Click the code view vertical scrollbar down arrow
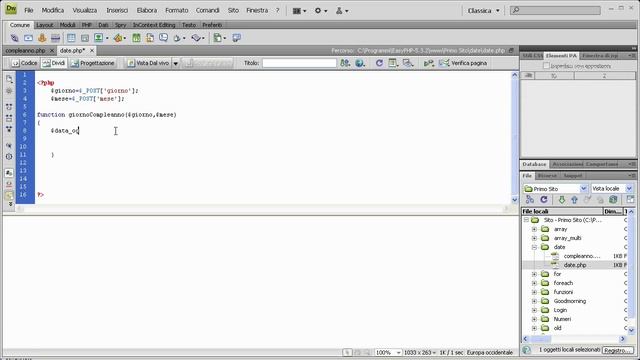 (514, 200)
